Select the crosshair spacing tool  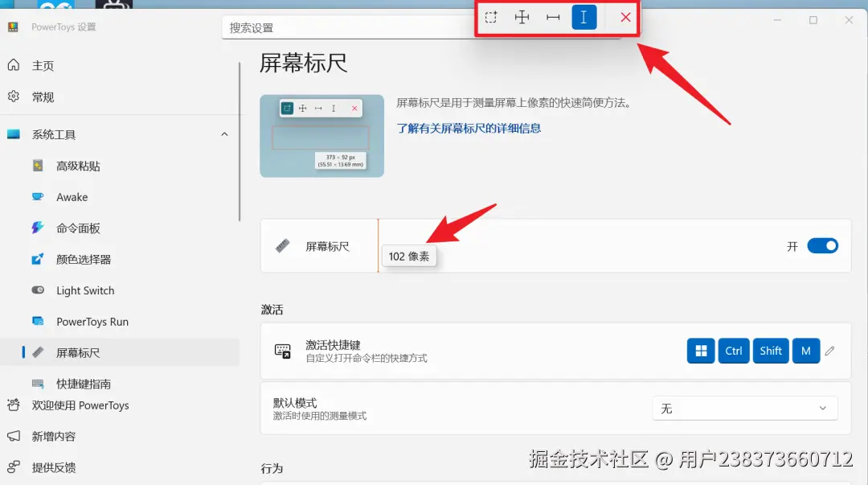(522, 17)
